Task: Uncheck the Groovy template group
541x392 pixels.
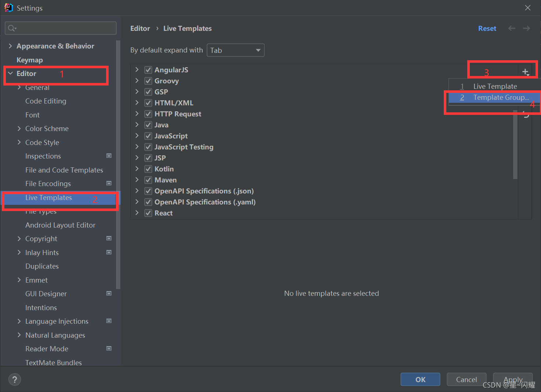Action: (148, 81)
